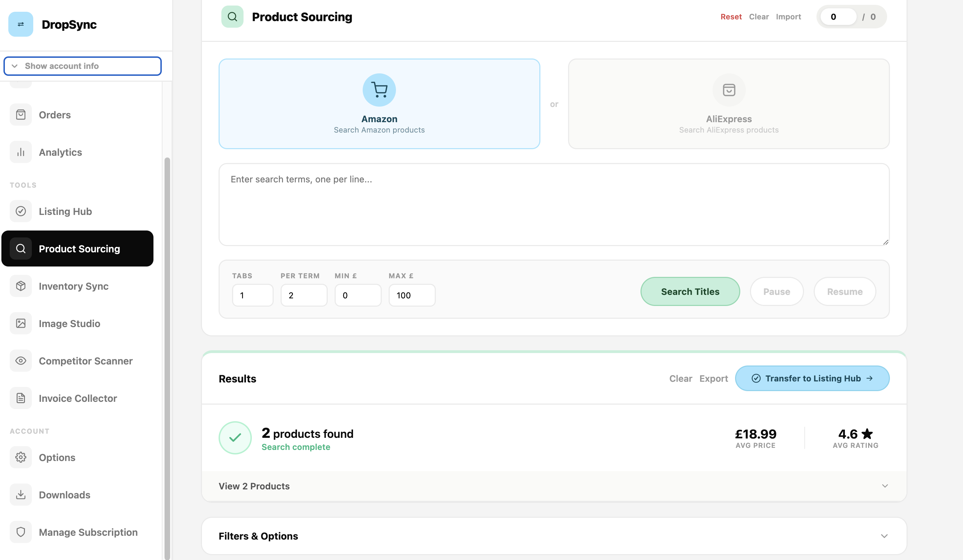Click the Inventory Sync box icon

point(21,286)
